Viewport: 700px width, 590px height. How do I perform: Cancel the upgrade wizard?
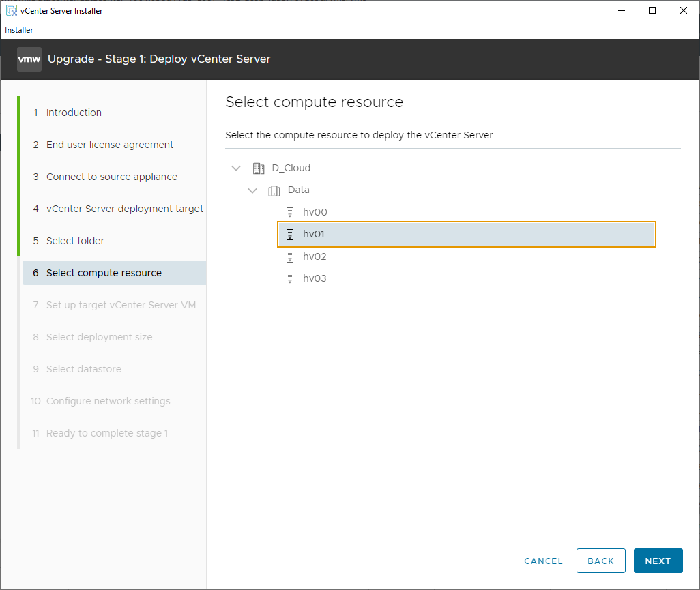pyautogui.click(x=543, y=561)
